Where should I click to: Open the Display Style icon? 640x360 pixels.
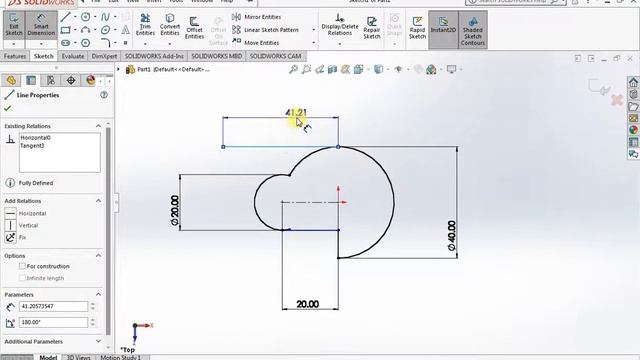(378, 69)
